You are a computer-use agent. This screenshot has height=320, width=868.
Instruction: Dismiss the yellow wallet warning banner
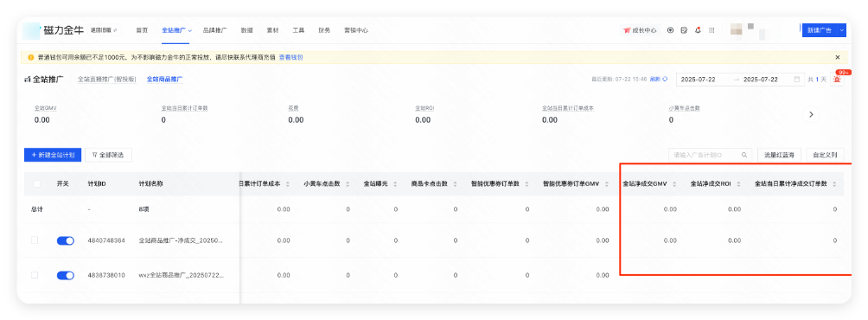[x=838, y=57]
